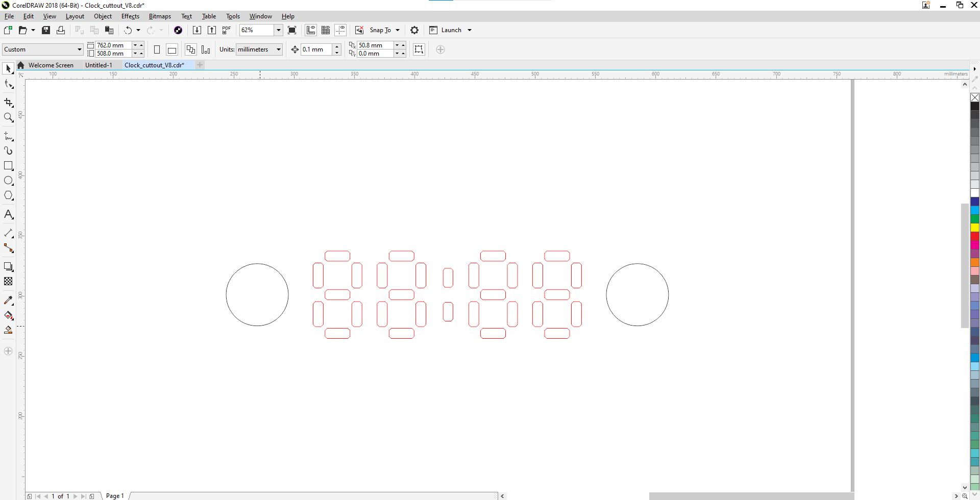980x500 pixels.
Task: Toggle Snap off button
Action: coord(359,30)
